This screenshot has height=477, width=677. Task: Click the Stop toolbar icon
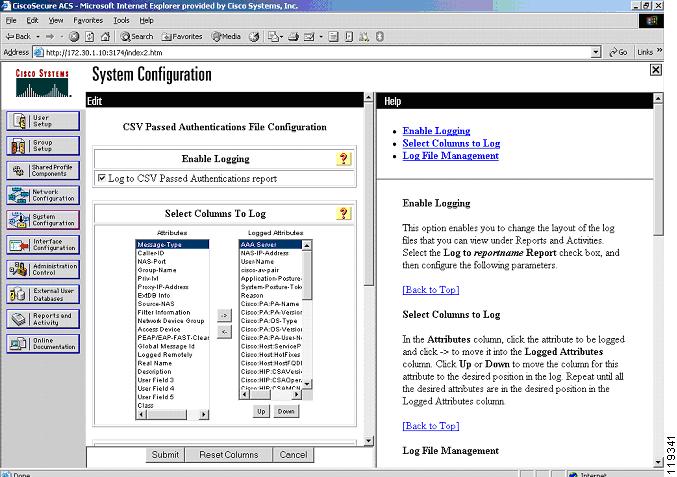tap(74, 37)
